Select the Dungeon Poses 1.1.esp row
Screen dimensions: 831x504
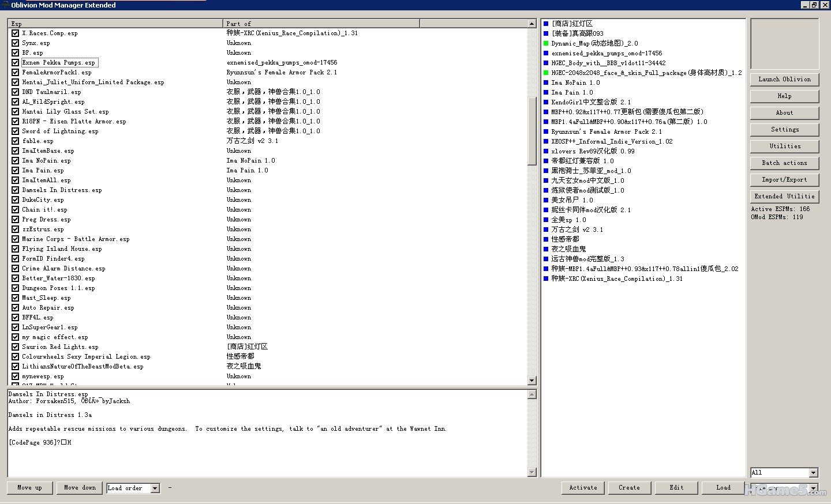pyautogui.click(x=268, y=288)
